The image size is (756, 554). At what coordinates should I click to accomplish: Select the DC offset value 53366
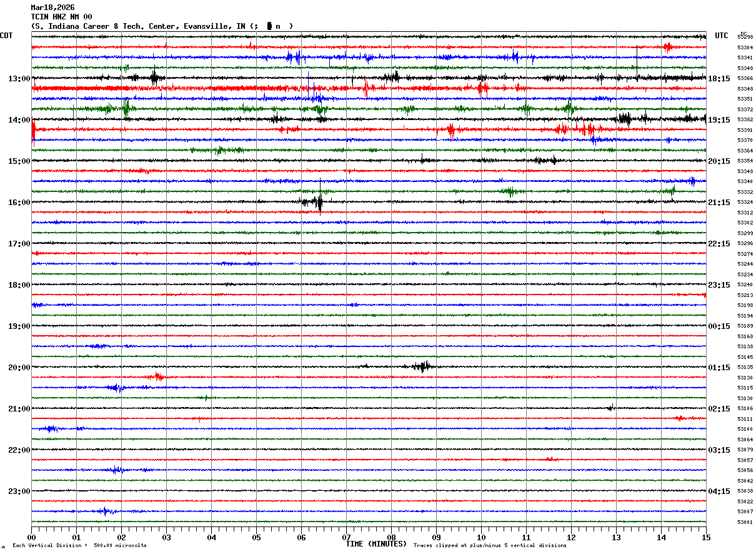click(745, 78)
